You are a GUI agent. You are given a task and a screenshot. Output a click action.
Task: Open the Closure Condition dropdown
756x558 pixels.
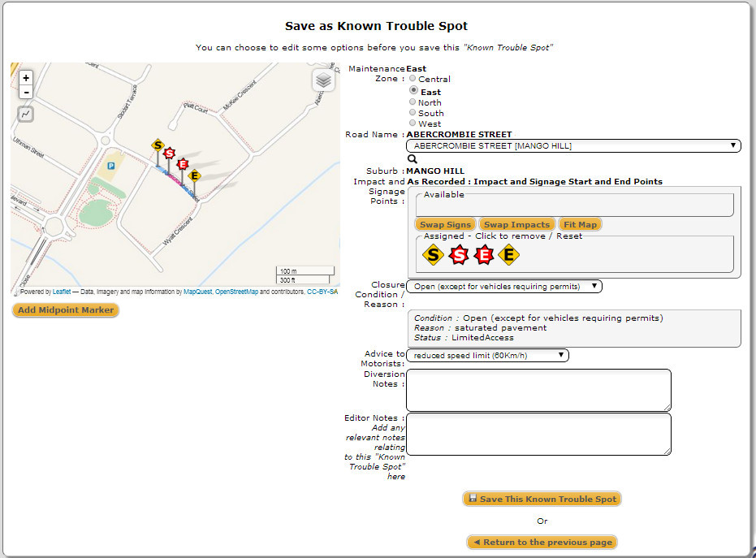(503, 286)
